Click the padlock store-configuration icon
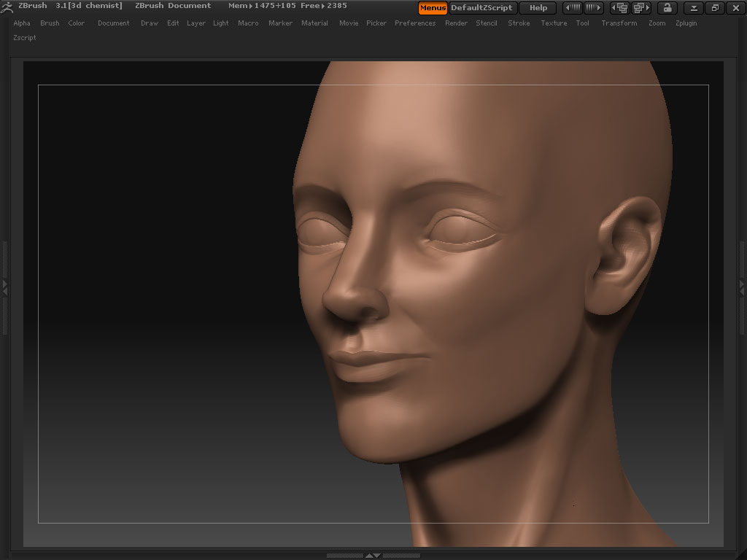747x560 pixels. coord(667,7)
